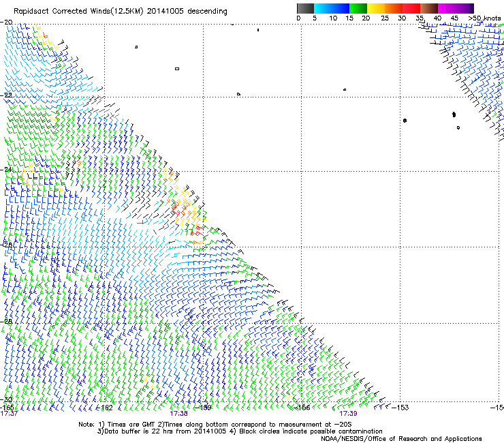Select the date '20141005' in the title
The image size is (504, 443).
point(166,11)
